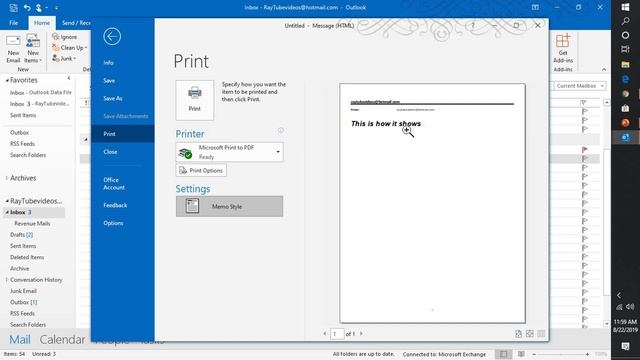Open Options in the backstage sidebar
The width and height of the screenshot is (640, 360).
(x=113, y=223)
